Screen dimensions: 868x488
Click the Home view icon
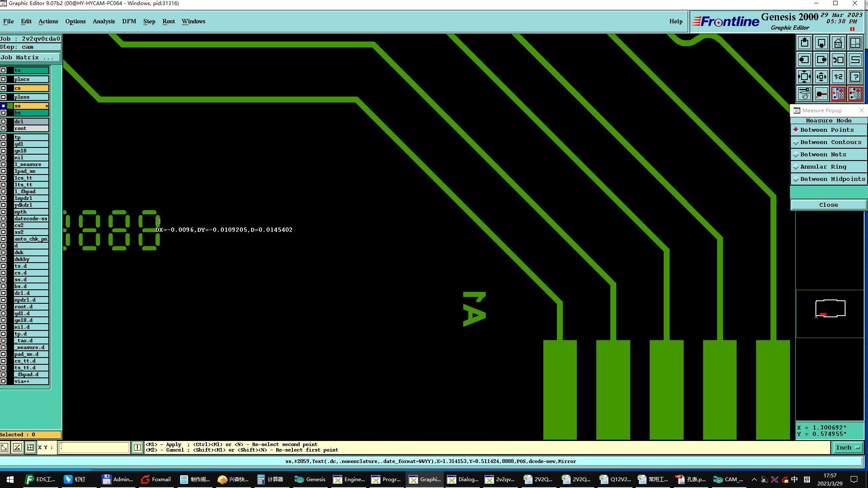pos(838,43)
